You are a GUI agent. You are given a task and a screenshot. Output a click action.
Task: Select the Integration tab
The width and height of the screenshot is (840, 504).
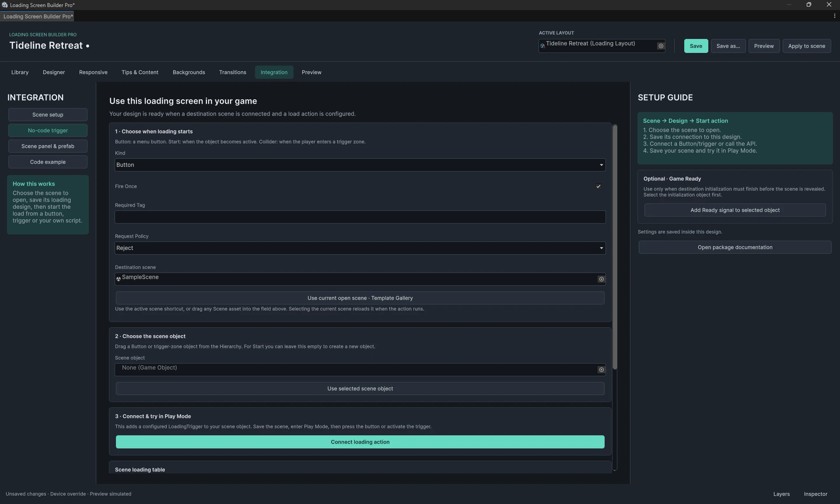[x=274, y=72]
